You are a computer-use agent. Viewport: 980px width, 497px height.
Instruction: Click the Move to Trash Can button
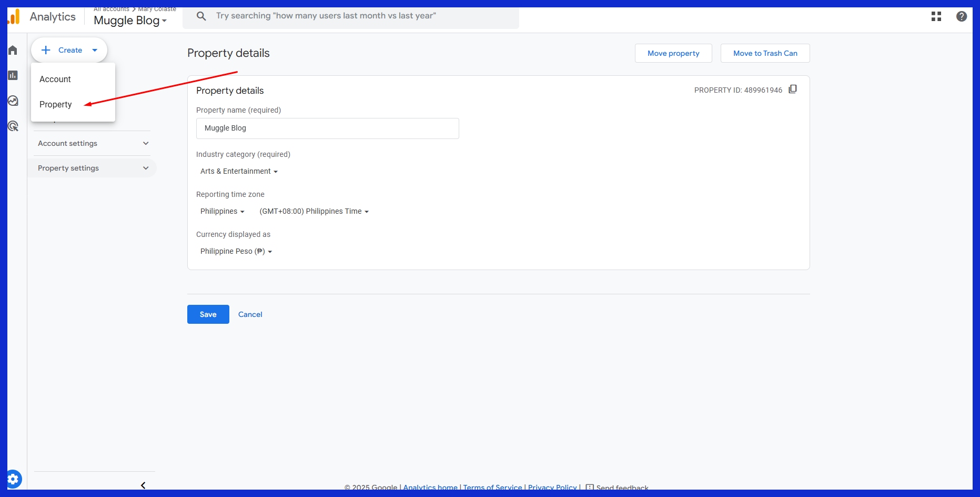[x=765, y=53]
